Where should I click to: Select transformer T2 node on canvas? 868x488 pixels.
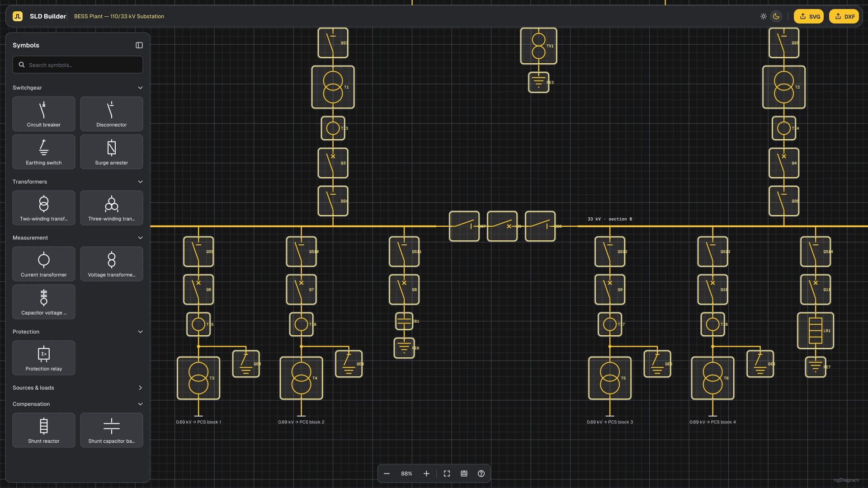pos(784,87)
